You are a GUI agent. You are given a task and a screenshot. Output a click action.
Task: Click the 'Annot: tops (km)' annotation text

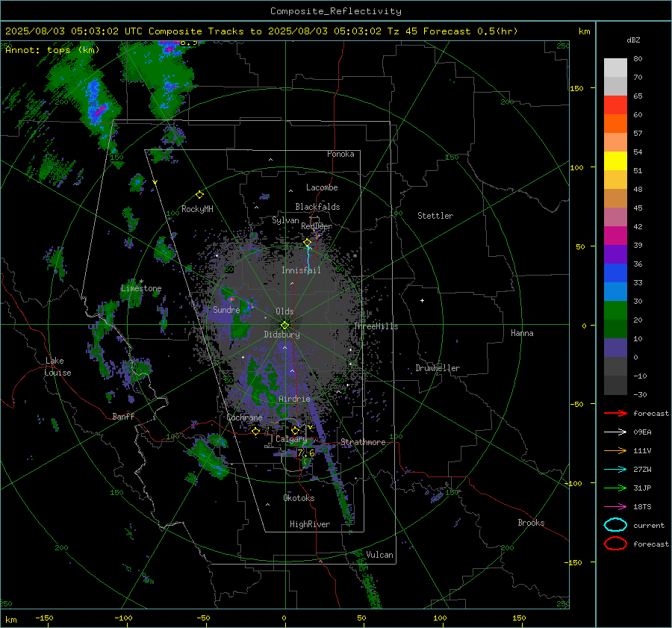tap(52, 50)
